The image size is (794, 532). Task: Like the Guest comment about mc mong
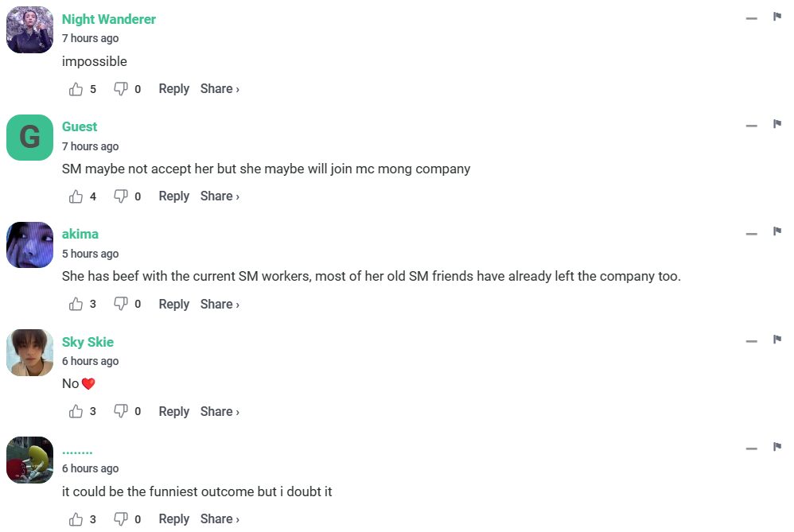(76, 196)
